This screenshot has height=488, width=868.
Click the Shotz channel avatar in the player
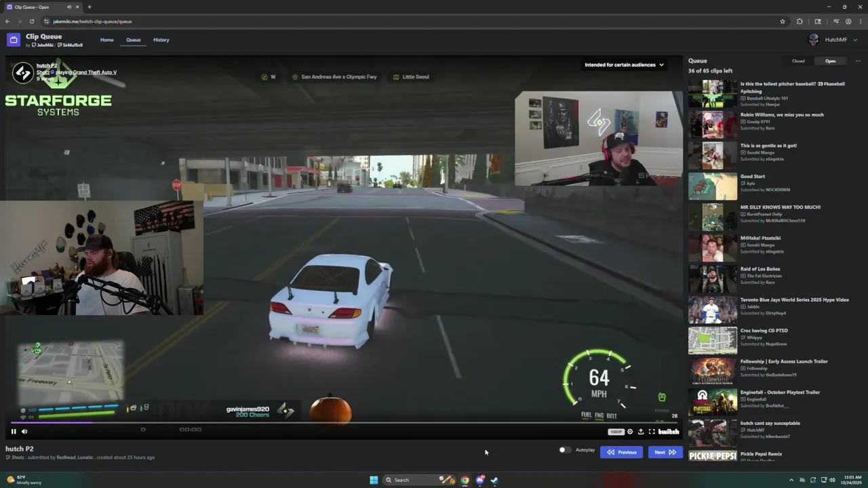pos(23,73)
